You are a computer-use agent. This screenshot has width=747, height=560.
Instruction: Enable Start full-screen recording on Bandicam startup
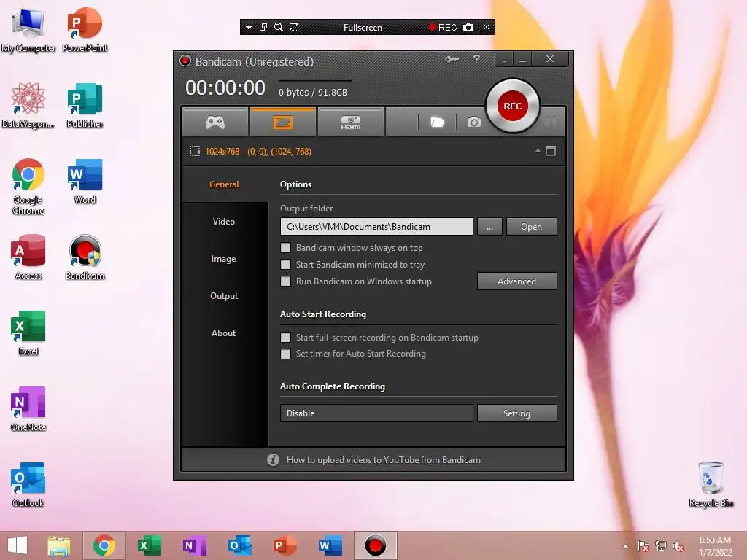click(x=285, y=337)
